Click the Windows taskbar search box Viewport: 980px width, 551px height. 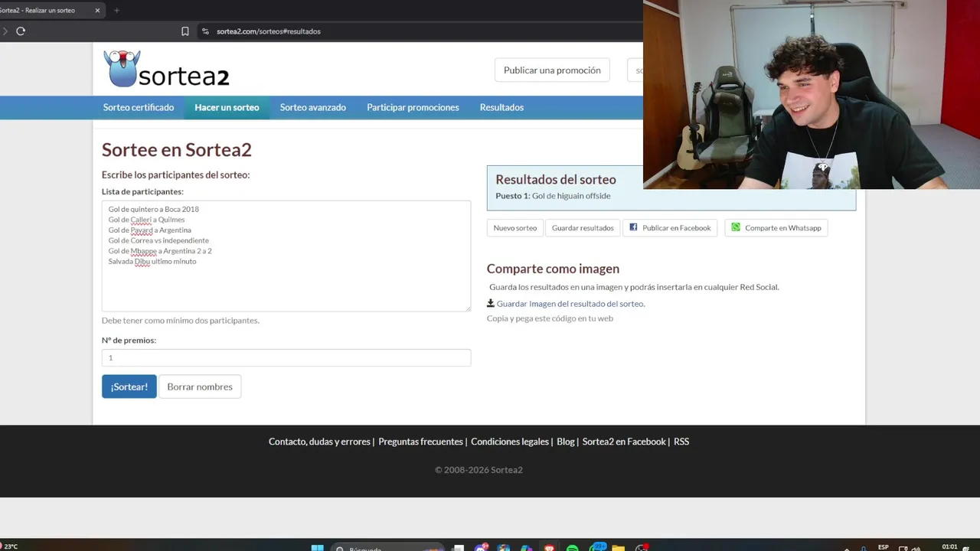(388, 548)
